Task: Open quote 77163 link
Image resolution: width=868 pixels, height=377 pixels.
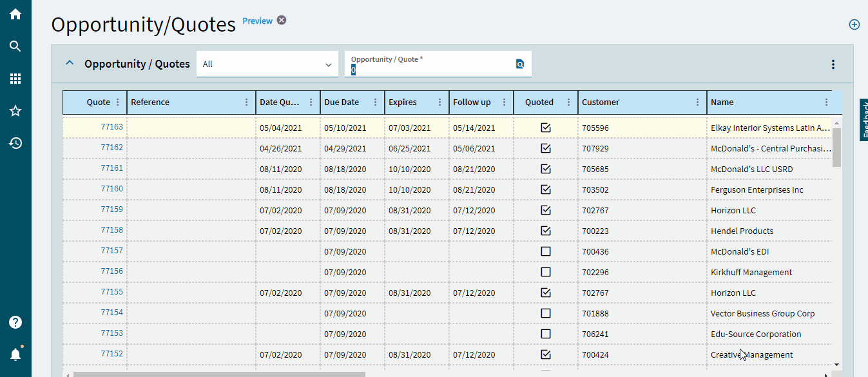Action: pyautogui.click(x=112, y=127)
